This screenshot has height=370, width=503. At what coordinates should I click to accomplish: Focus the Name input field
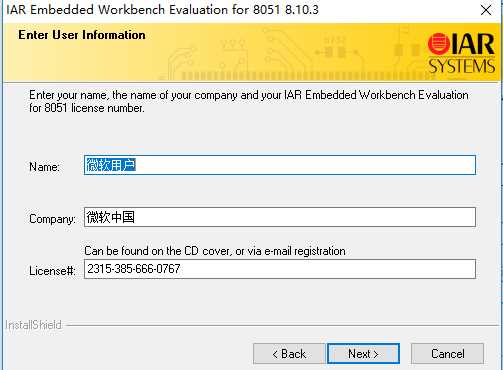tap(280, 165)
